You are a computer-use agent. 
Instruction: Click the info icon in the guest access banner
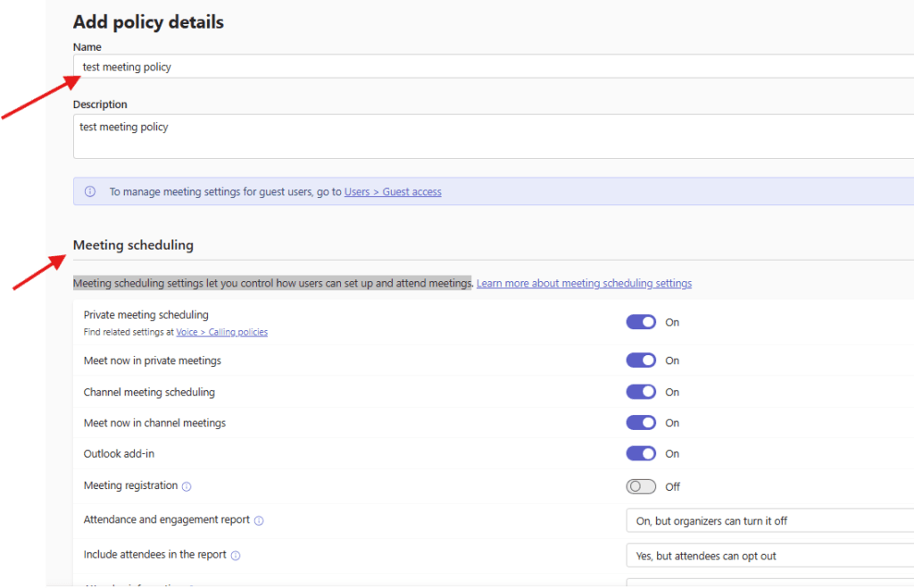tap(90, 192)
